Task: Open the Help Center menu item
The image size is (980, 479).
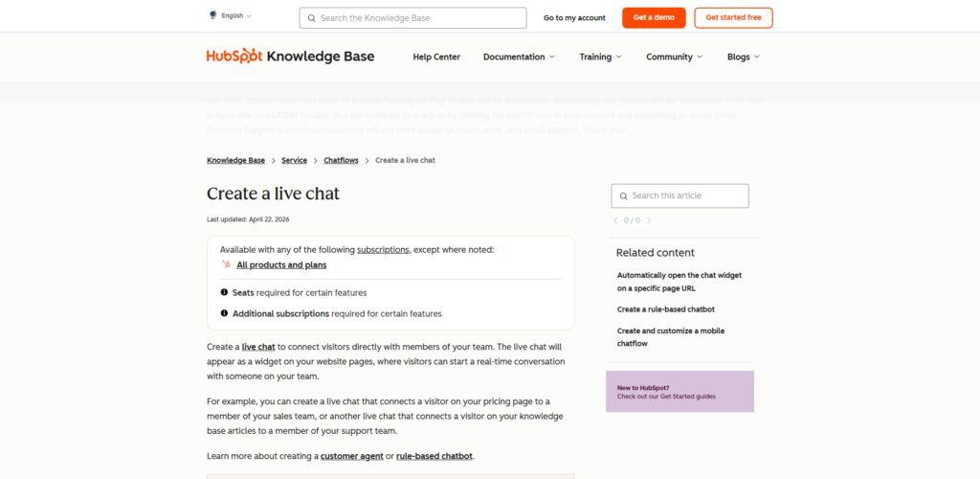Action: pos(436,57)
